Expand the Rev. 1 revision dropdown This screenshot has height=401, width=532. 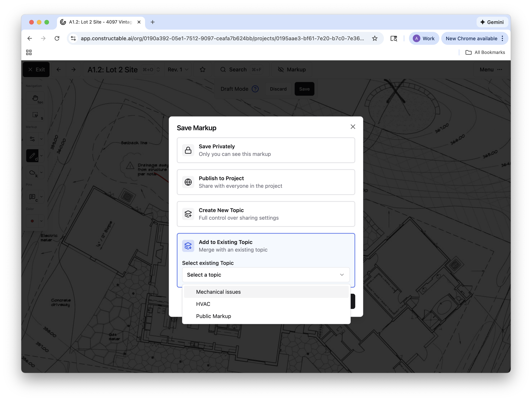click(x=178, y=69)
